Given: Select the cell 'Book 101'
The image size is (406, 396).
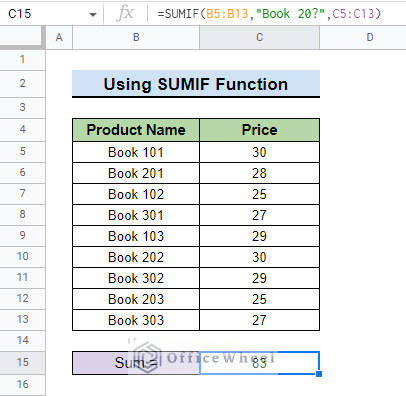Looking at the screenshot, I should click(136, 152).
